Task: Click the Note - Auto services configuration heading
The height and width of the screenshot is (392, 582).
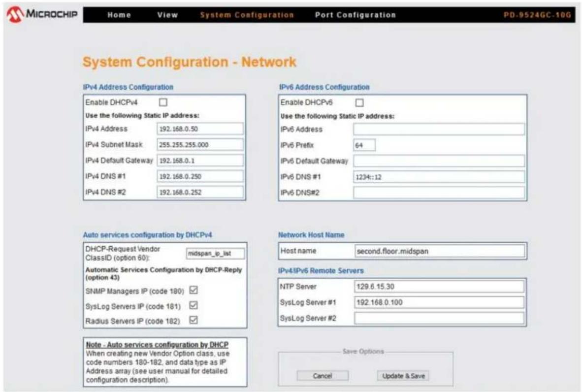Action: tap(157, 345)
